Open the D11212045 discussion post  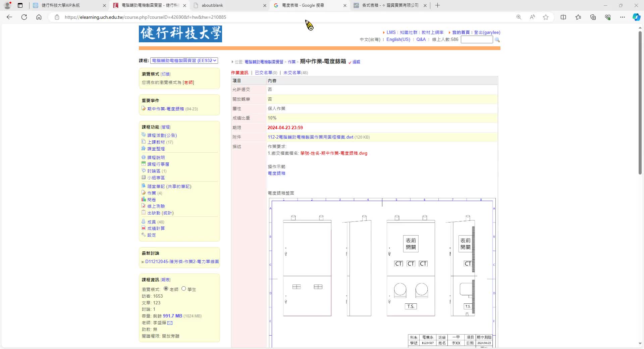coord(182,262)
